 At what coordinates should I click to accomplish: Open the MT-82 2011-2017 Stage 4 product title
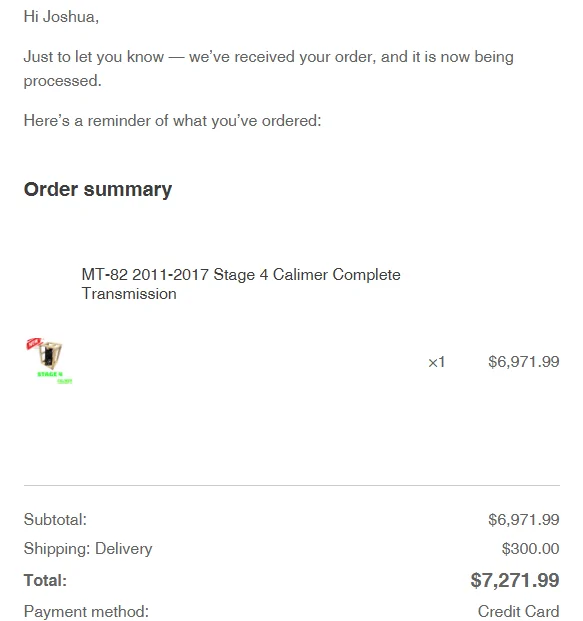[241, 284]
